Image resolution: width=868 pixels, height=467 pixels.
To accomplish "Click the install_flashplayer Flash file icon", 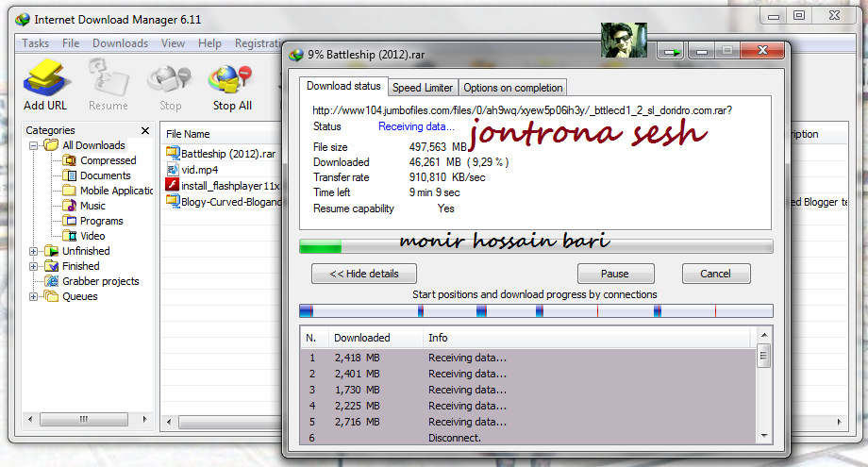I will pyautogui.click(x=173, y=185).
